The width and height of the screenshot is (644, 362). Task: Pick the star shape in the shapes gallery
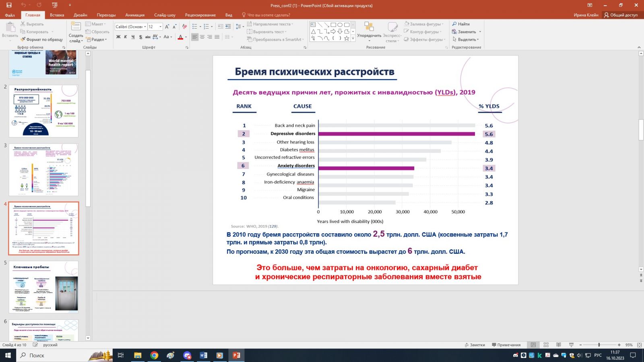[347, 38]
